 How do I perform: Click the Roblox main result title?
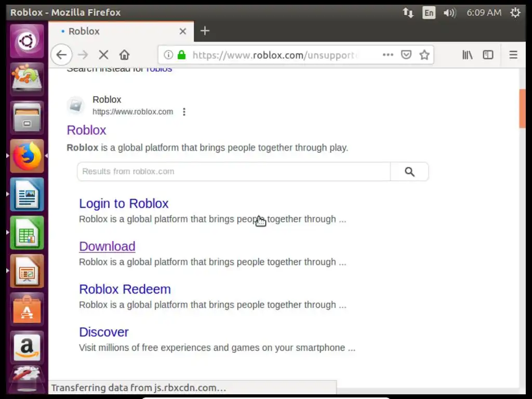pyautogui.click(x=87, y=130)
